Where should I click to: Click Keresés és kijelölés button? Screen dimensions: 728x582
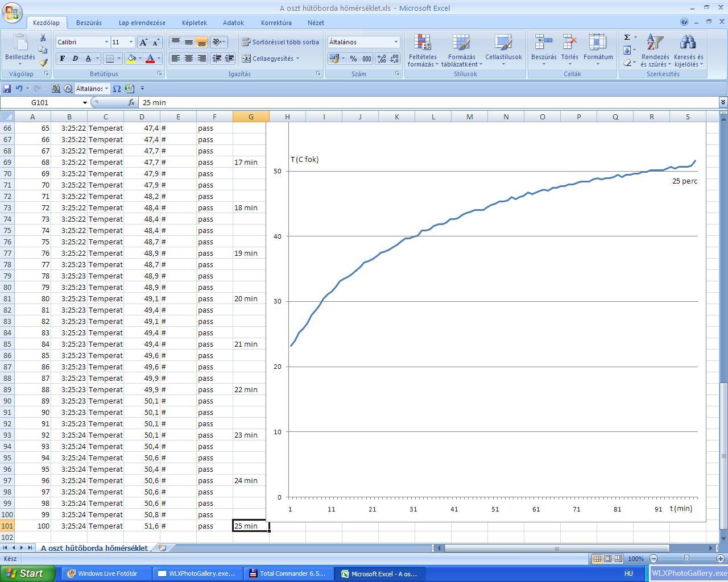(688, 50)
